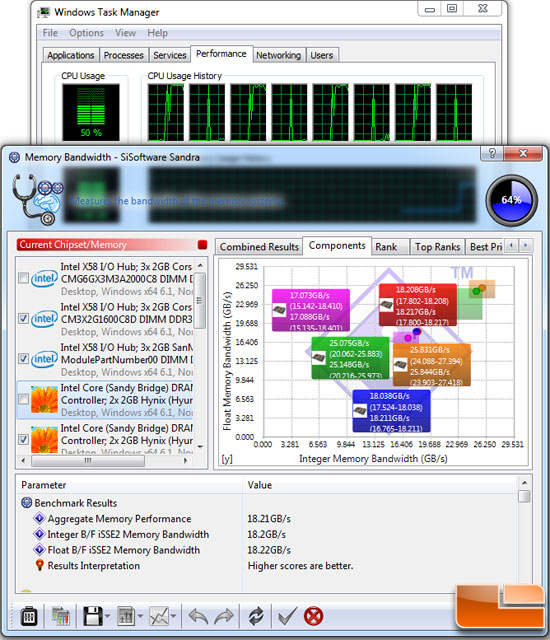The image size is (550, 640).
Task: Uncheck the last Sandy Bridge Hynix entry checkbox
Action: pyautogui.click(x=24, y=439)
